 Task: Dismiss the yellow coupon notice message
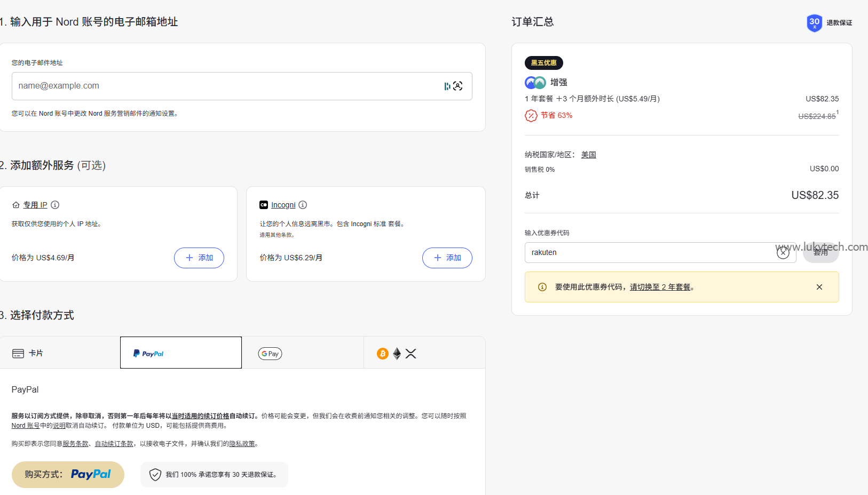[x=819, y=287]
